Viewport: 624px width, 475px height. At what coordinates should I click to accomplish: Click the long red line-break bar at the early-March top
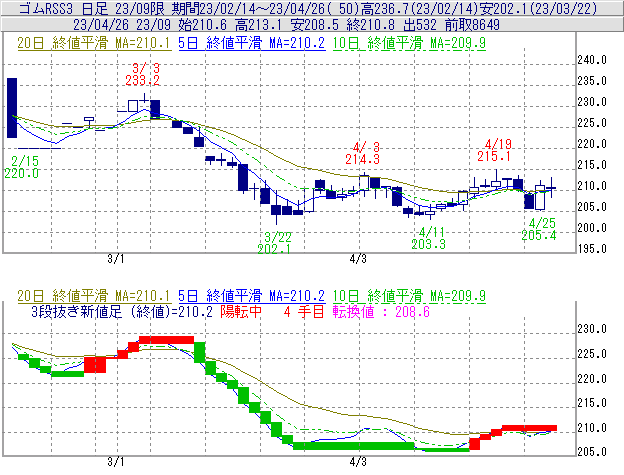[166, 340]
